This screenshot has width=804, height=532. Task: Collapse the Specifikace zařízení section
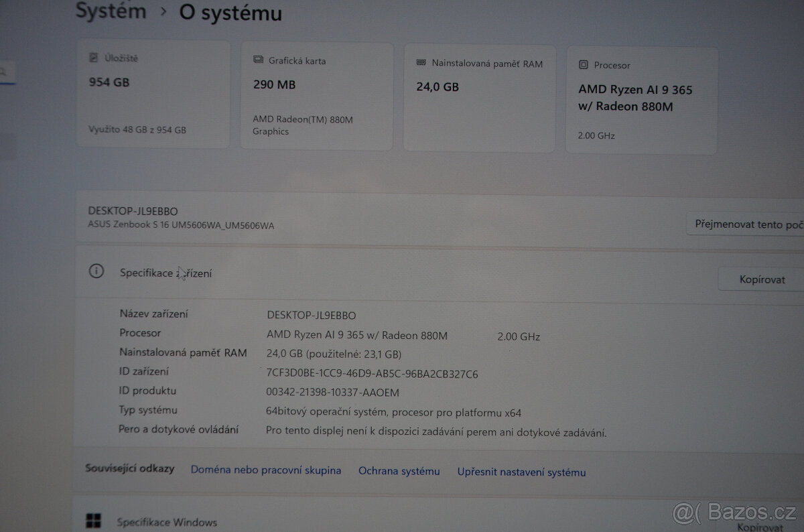click(165, 273)
